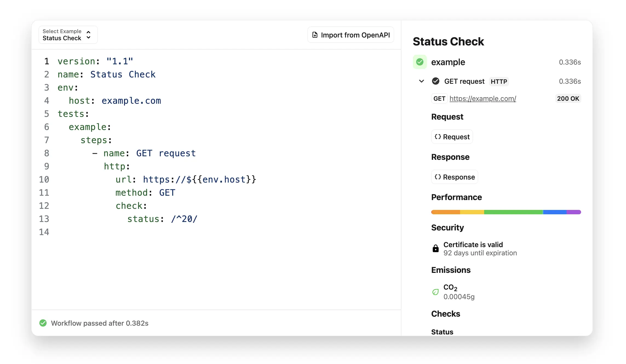Click the curly braces icon on Response button
The width and height of the screenshot is (626, 364).
(438, 177)
